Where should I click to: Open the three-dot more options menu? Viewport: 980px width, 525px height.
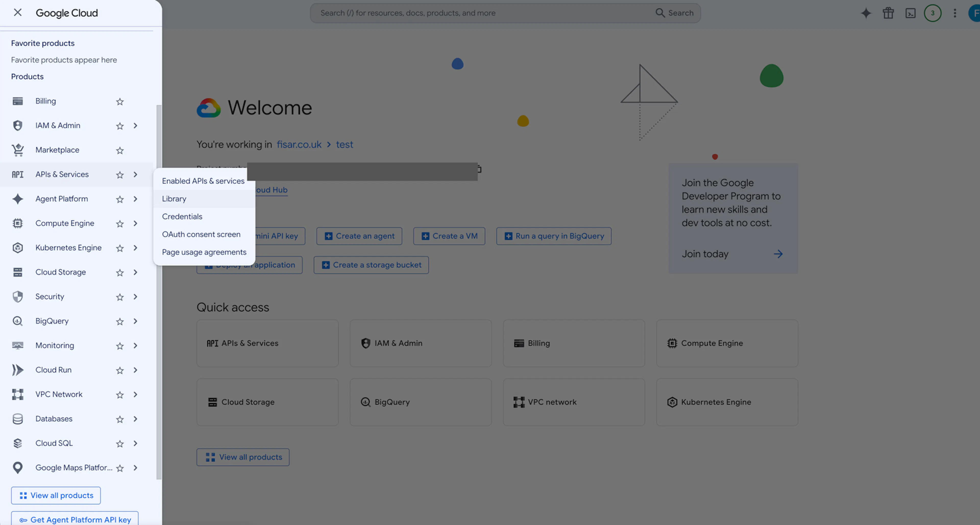(955, 13)
